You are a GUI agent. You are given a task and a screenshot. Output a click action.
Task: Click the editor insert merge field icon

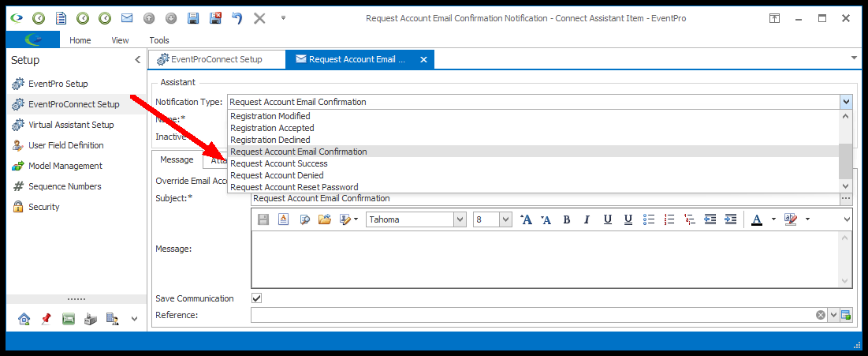coord(345,219)
